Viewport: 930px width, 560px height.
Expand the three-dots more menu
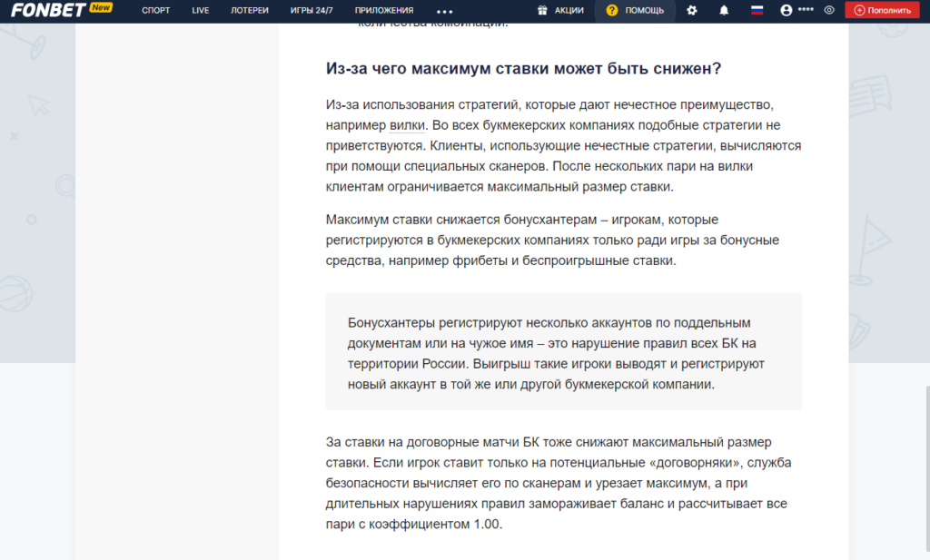(x=444, y=11)
